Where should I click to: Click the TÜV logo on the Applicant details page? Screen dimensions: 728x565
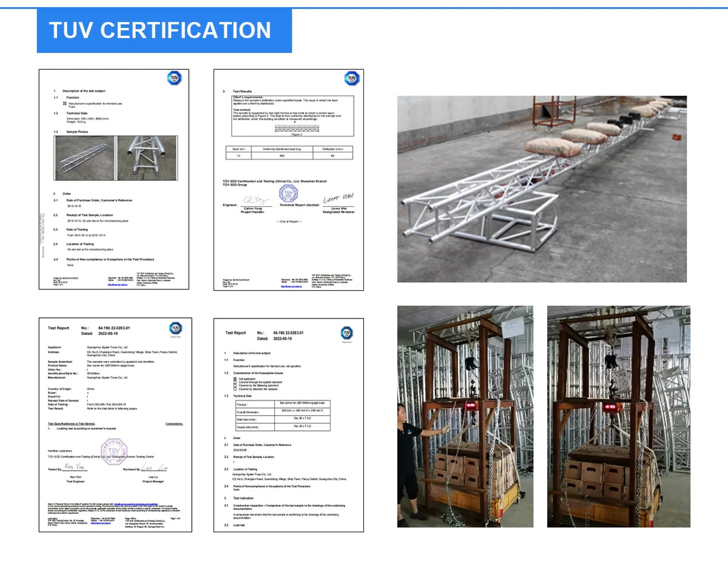[x=175, y=329]
